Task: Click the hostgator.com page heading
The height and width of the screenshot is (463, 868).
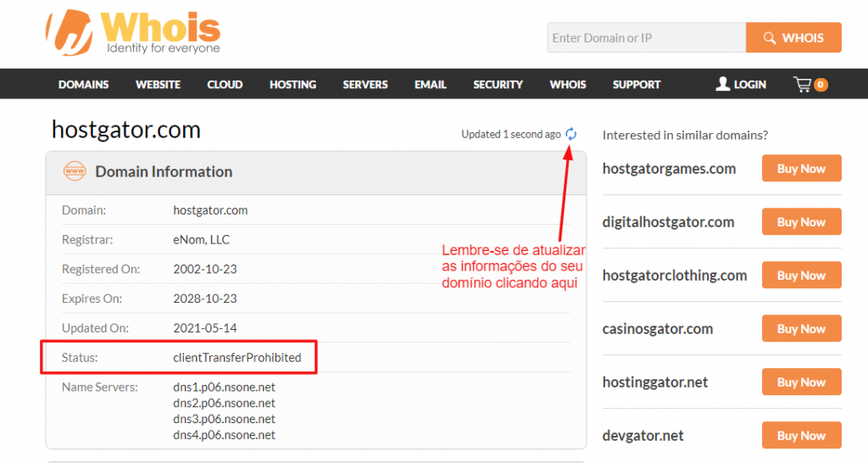Action: (x=126, y=130)
